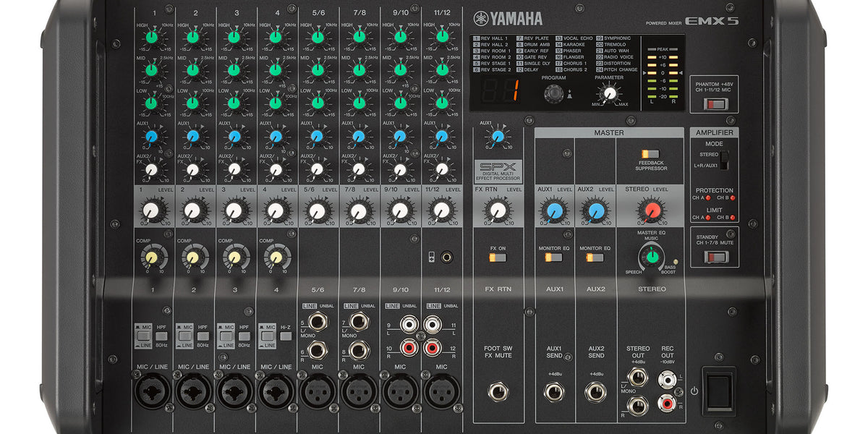The width and height of the screenshot is (868, 434).
Task: Click the red REC OUT R RCA jack
Action: 668,403
